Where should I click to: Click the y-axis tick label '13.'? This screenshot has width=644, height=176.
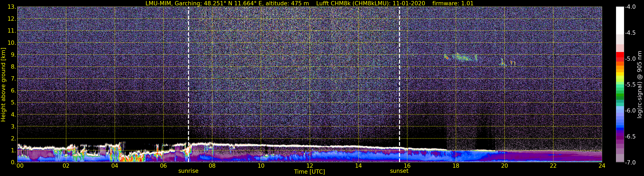pyautogui.click(x=12, y=7)
